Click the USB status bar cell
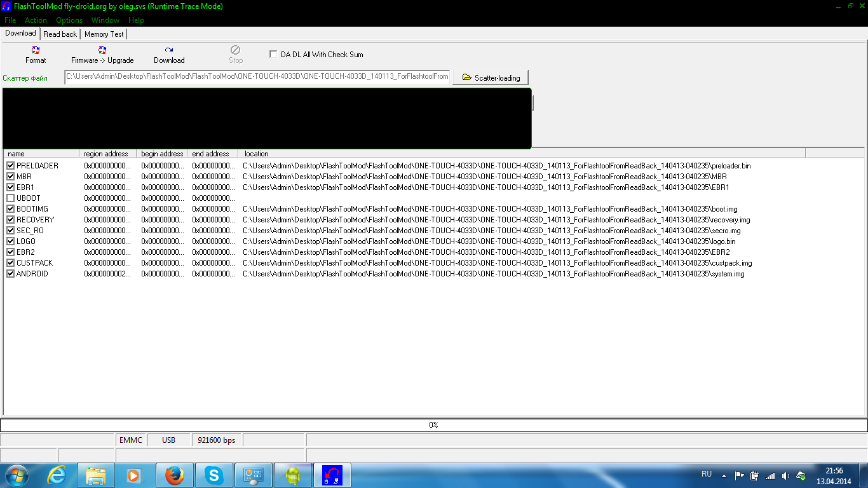The image size is (868, 488). tap(169, 440)
